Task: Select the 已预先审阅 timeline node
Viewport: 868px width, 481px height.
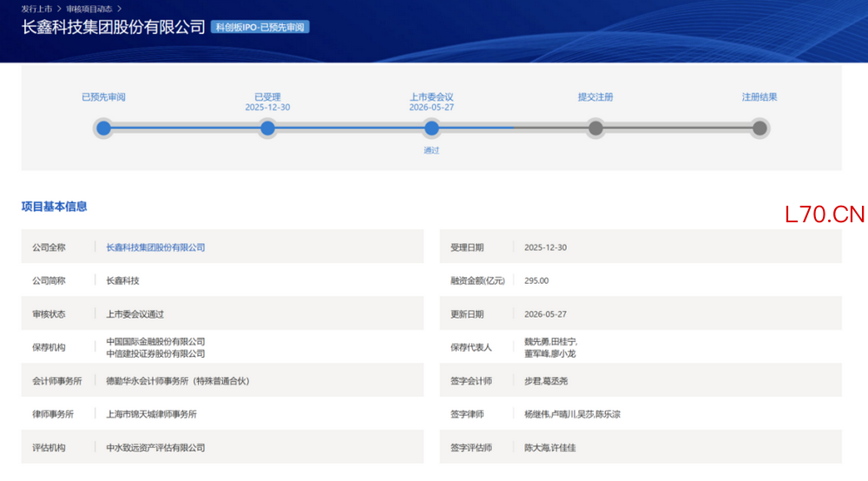Action: click(103, 128)
